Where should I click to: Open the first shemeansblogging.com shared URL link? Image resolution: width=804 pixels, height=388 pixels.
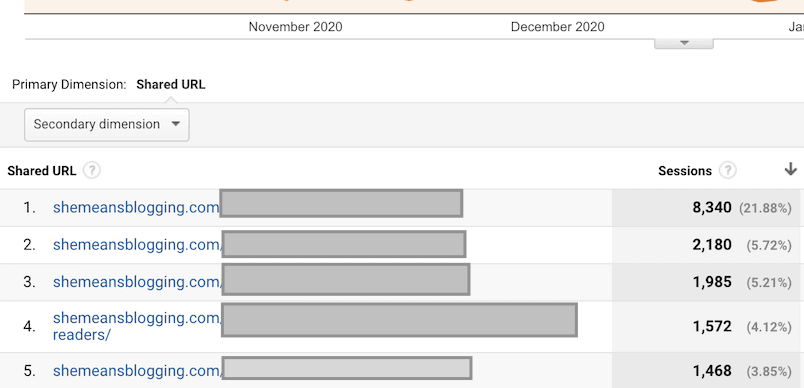tap(136, 208)
